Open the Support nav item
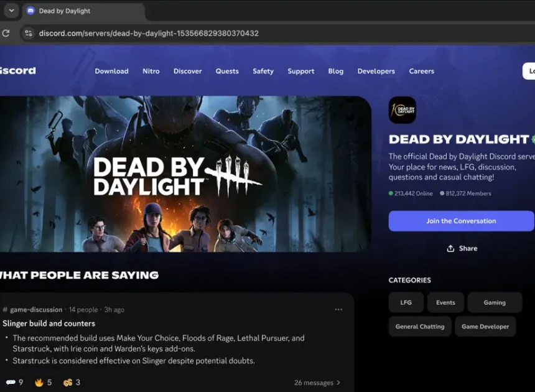This screenshot has width=535, height=392. click(300, 71)
